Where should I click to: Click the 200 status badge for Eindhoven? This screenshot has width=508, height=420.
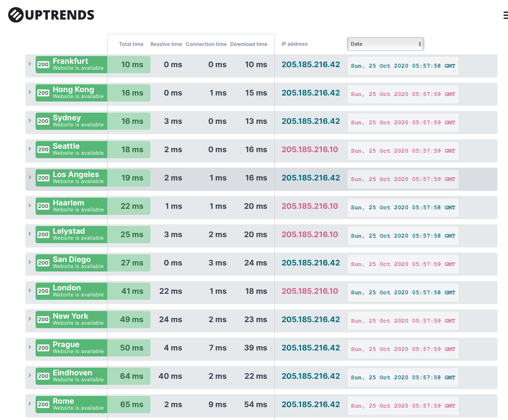pyautogui.click(x=43, y=376)
